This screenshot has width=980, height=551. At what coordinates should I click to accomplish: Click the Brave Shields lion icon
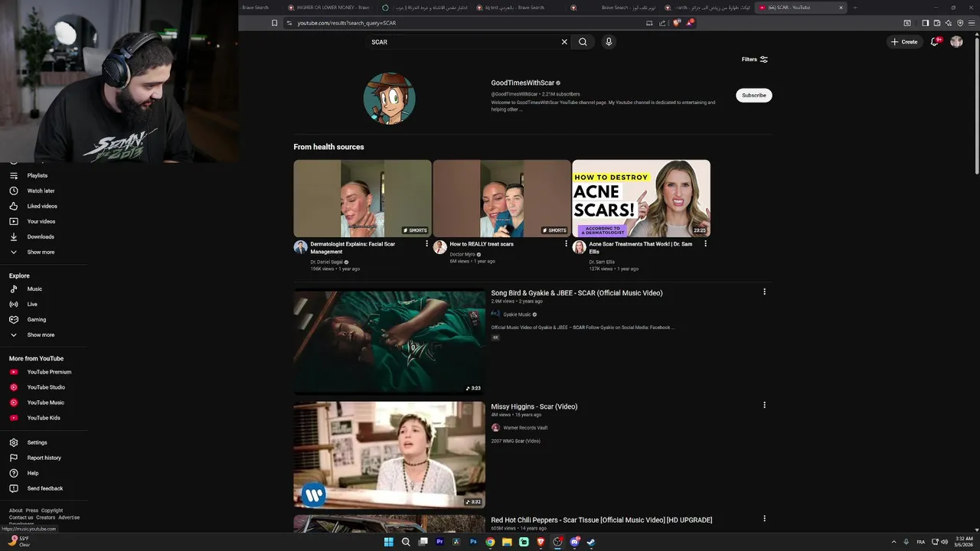click(676, 23)
